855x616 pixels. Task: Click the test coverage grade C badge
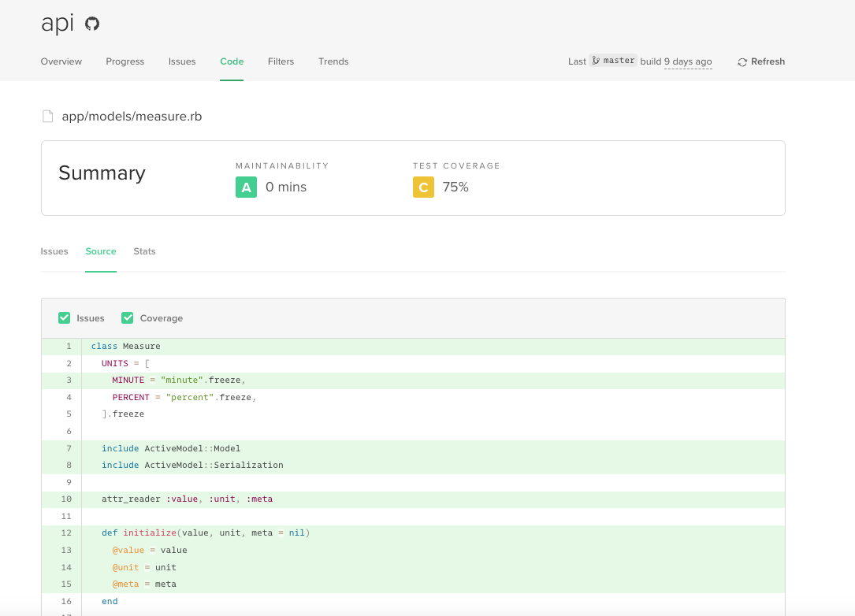423,187
